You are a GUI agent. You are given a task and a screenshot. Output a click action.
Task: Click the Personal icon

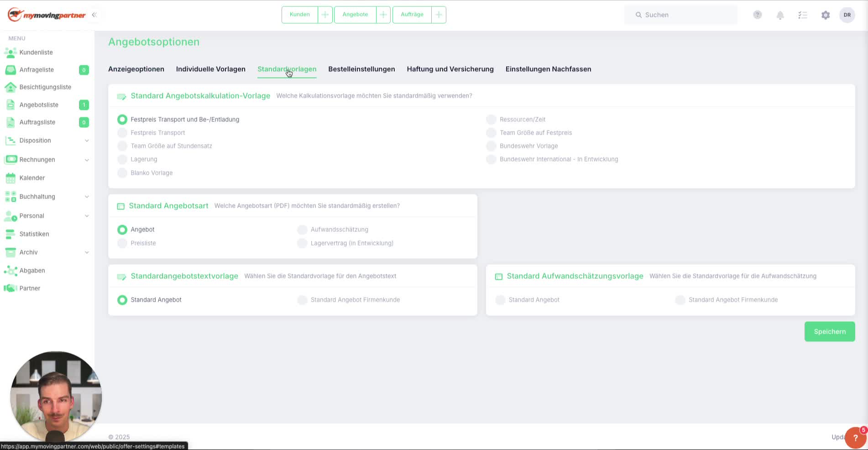10,216
